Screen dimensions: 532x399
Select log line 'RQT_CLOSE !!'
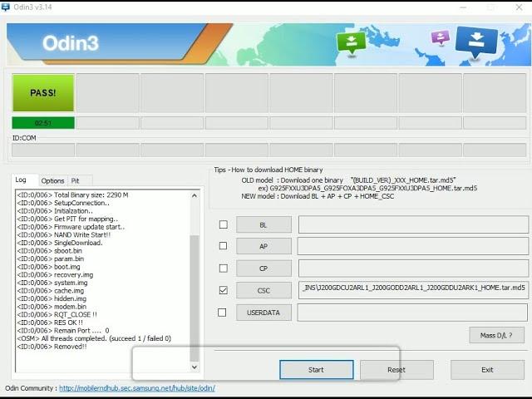(x=57, y=314)
